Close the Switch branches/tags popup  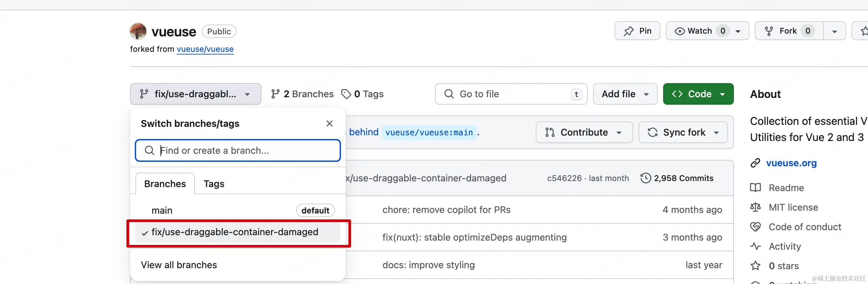[330, 123]
